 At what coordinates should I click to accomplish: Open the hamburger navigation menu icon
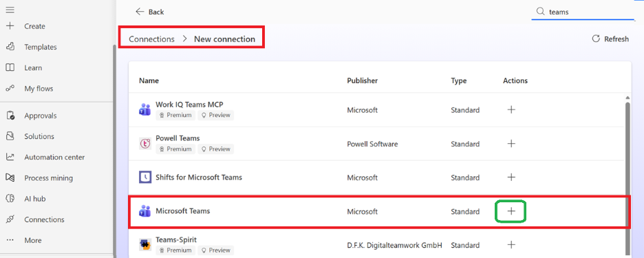click(10, 10)
